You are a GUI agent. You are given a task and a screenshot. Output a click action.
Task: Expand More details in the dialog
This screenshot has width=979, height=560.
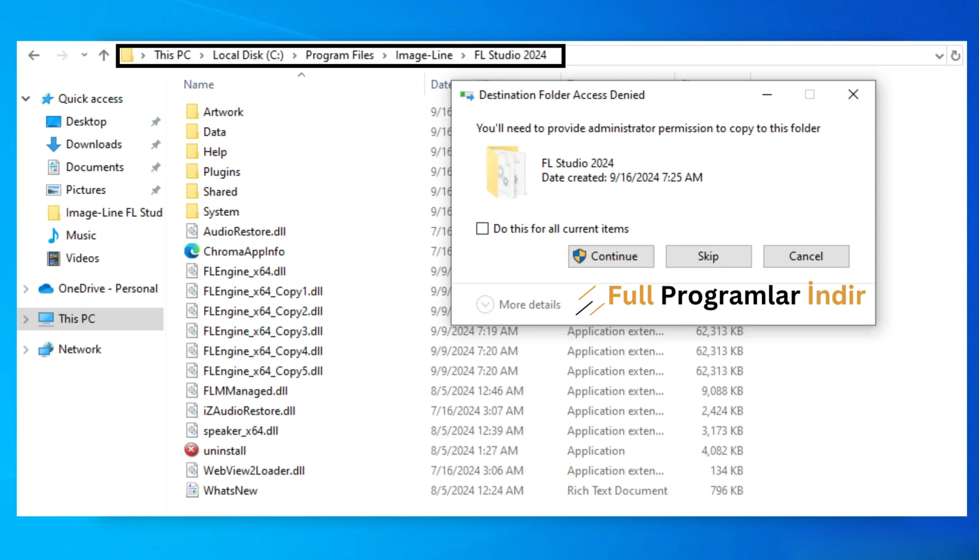coord(519,305)
